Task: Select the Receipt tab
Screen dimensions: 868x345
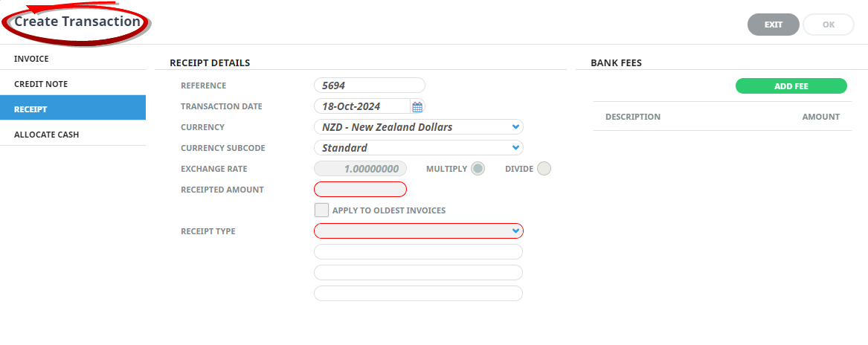Action: coord(73,109)
